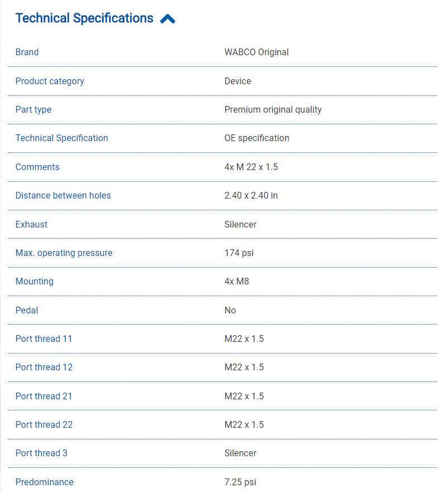Collapse Technical Specifications using the chevron icon
This screenshot has width=448, height=493.
pos(167,19)
